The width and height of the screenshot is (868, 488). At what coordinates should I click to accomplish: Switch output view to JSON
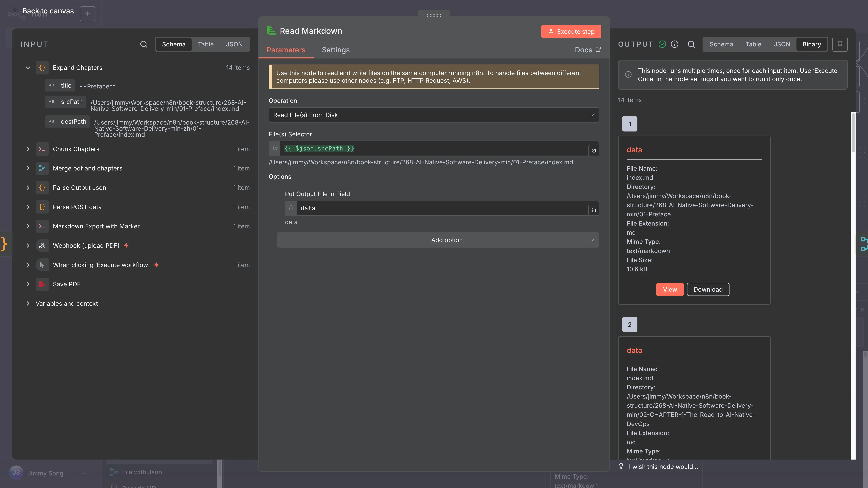pyautogui.click(x=782, y=44)
